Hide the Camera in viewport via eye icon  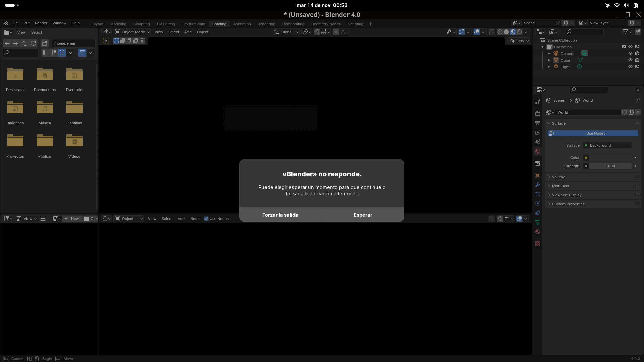click(x=630, y=54)
